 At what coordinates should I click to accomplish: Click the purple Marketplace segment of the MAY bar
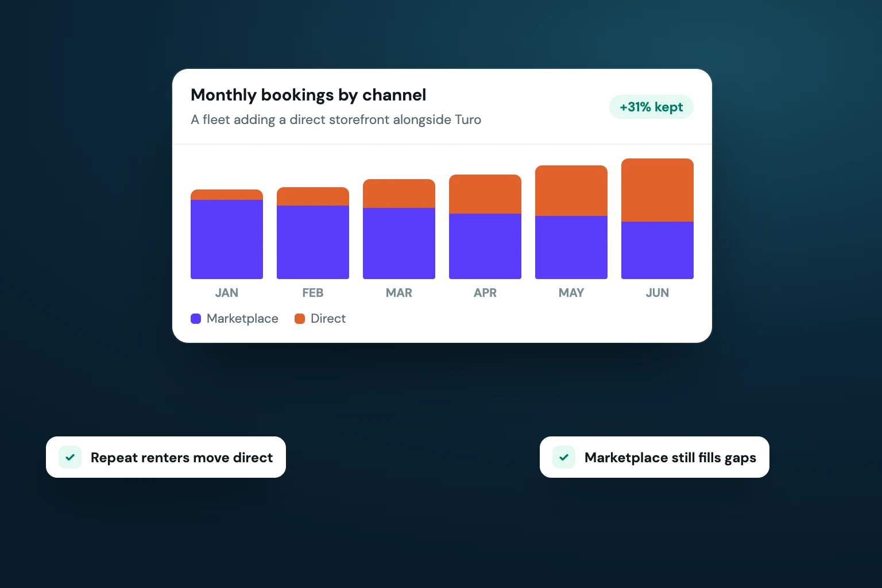click(x=571, y=247)
